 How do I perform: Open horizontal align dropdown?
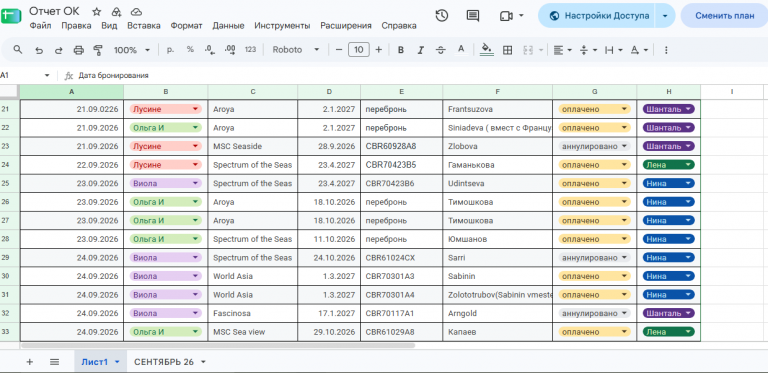[563, 50]
